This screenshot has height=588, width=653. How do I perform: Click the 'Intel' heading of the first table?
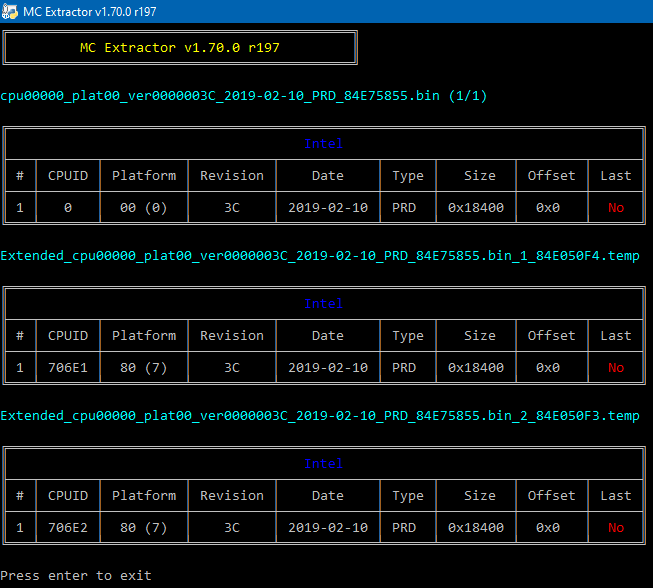coord(323,144)
